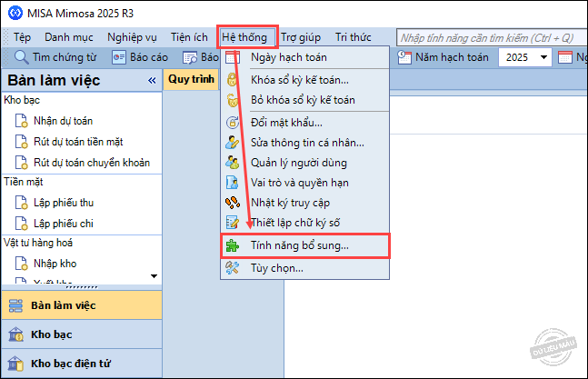The image size is (588, 379).
Task: Select Kho bạc điện tử navigation button
Action: click(x=82, y=364)
